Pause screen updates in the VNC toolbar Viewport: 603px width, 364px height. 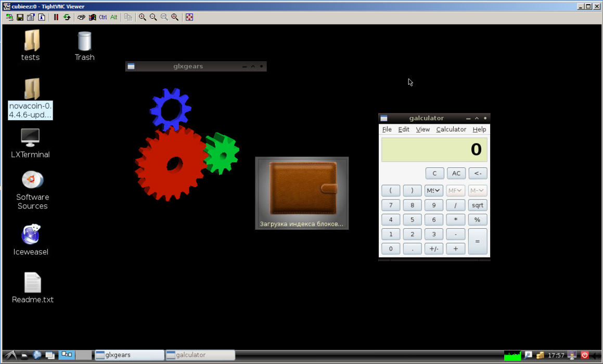(x=56, y=17)
